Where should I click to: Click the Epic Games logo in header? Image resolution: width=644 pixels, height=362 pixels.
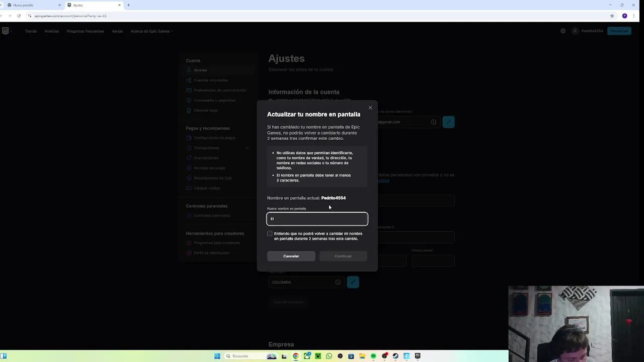[6, 31]
